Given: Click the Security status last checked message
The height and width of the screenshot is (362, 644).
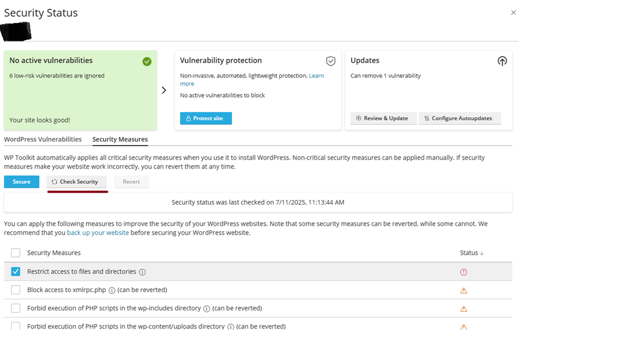Looking at the screenshot, I should pyautogui.click(x=258, y=202).
